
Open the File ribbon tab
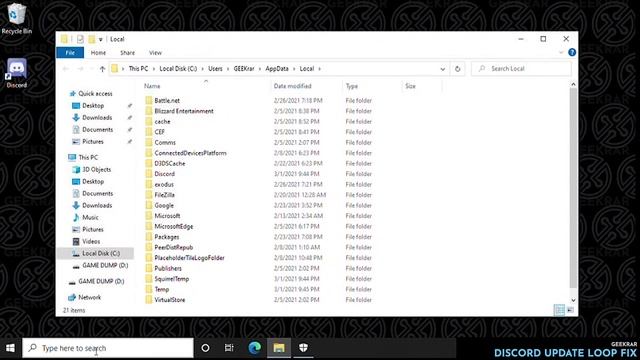[70, 53]
